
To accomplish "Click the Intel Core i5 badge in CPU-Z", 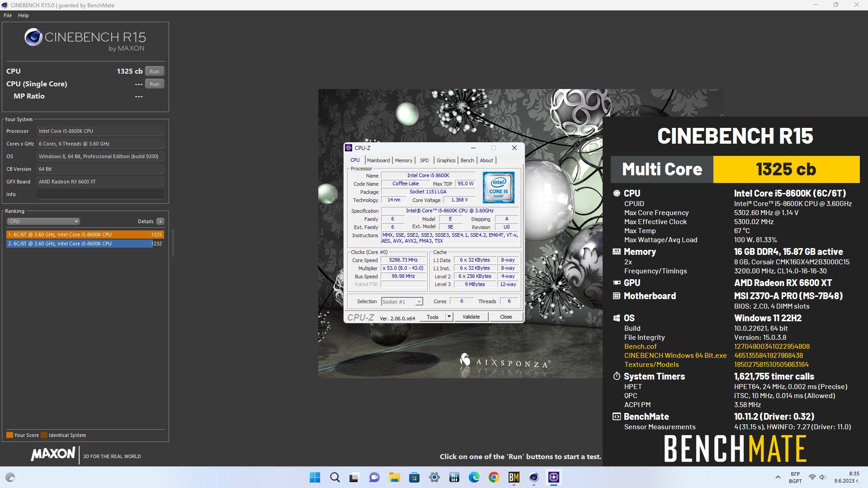I will [498, 188].
